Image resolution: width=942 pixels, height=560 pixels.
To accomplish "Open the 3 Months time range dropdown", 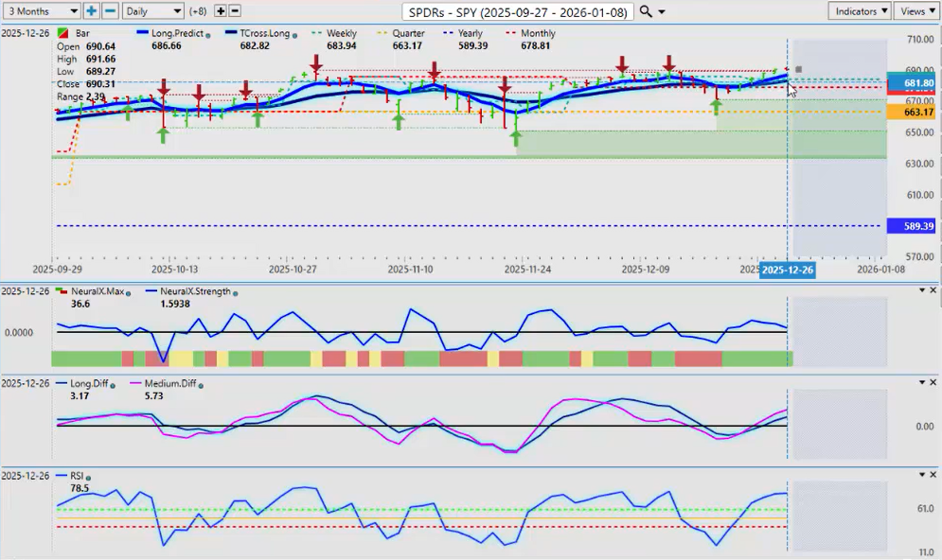I will [x=40, y=11].
